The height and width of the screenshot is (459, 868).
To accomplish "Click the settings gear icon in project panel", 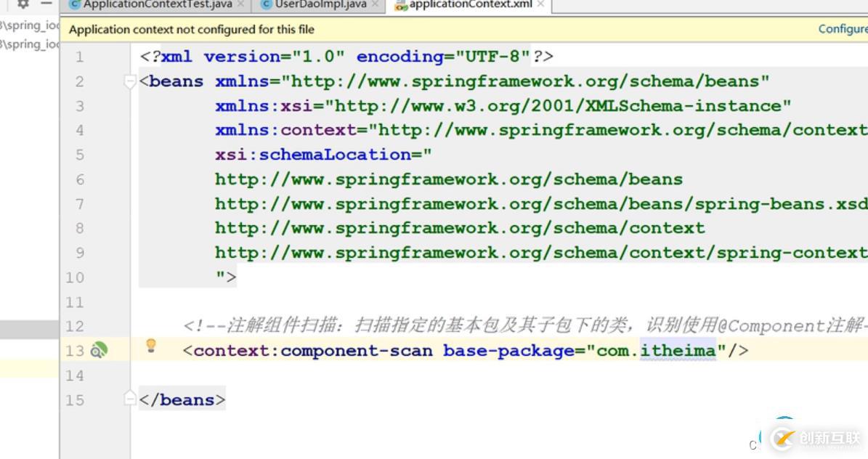I will point(23,4).
